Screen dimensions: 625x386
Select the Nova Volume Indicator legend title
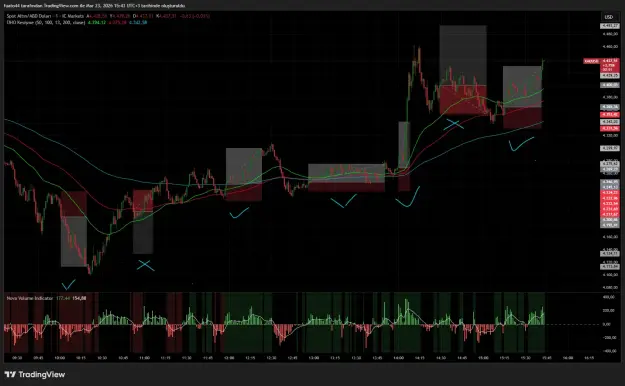pyautogui.click(x=30, y=298)
